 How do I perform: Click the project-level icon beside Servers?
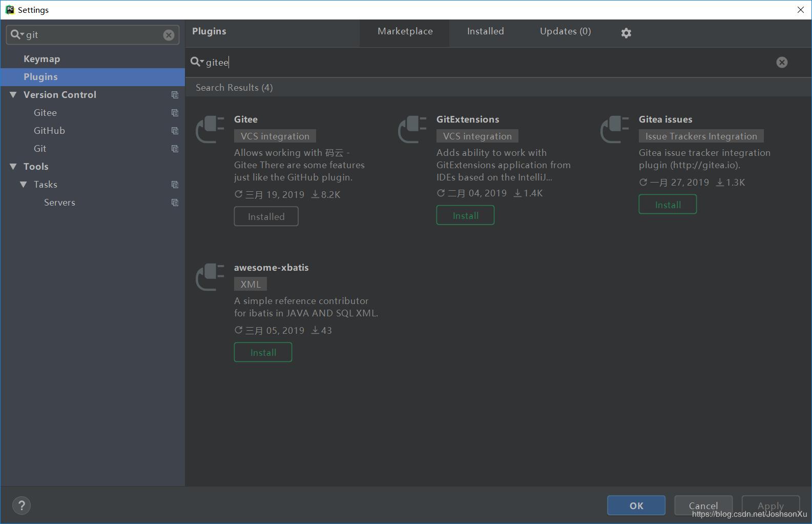click(175, 203)
